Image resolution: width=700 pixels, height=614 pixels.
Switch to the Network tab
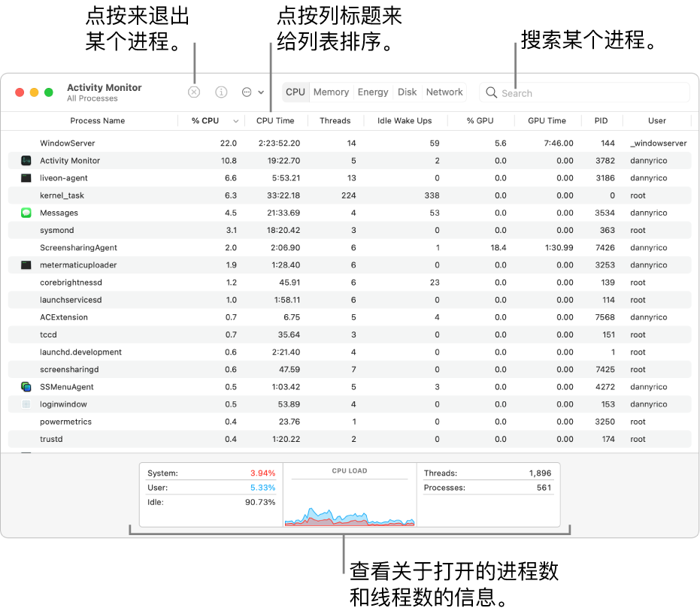point(444,92)
